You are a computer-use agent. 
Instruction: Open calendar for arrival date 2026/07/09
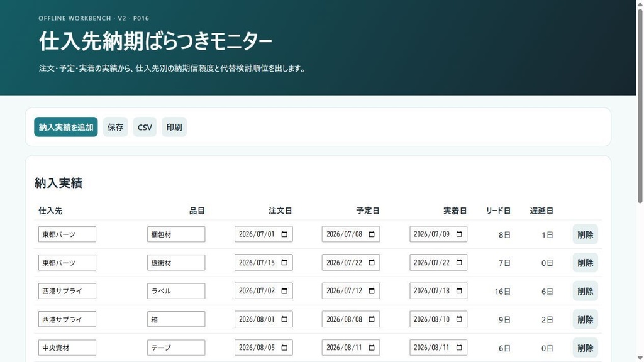pyautogui.click(x=459, y=234)
